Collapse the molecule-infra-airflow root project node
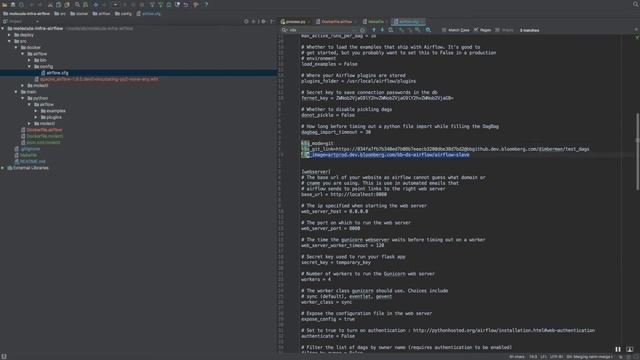Viewport: 640px width, 360px height. point(3,29)
